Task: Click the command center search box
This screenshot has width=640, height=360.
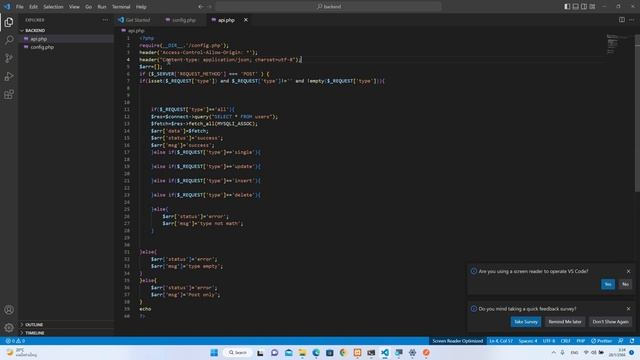Action: click(x=329, y=7)
